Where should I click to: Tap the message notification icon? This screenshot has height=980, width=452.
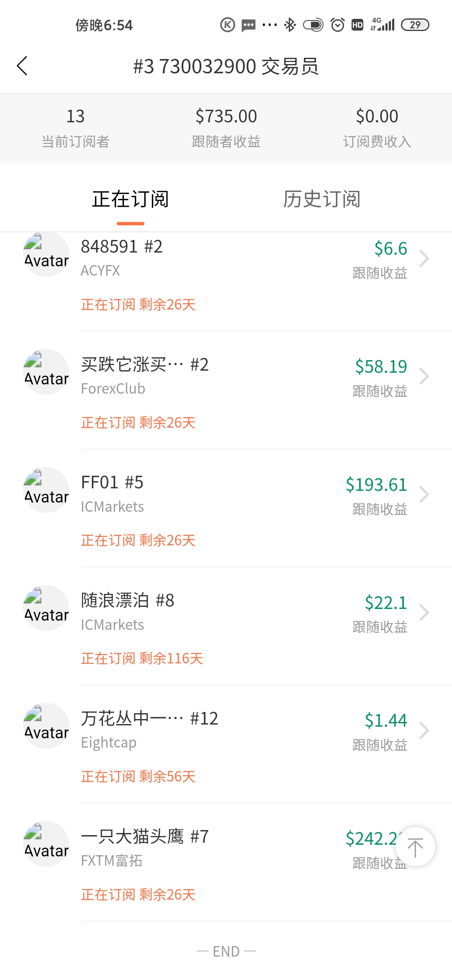click(249, 25)
